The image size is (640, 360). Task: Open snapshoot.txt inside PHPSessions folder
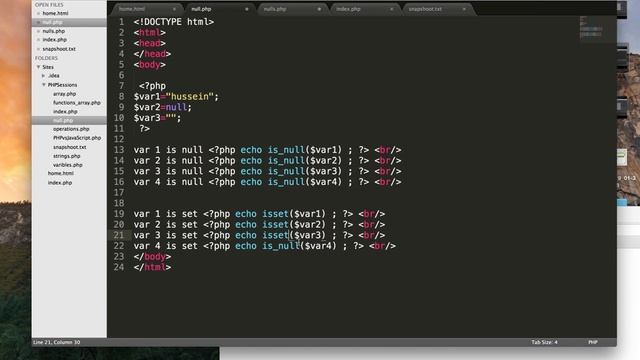pyautogui.click(x=69, y=147)
